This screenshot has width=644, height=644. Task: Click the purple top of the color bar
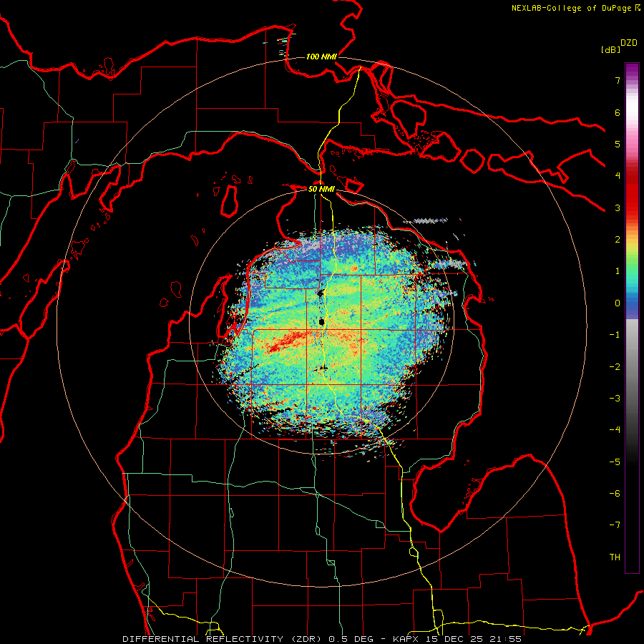[632, 70]
